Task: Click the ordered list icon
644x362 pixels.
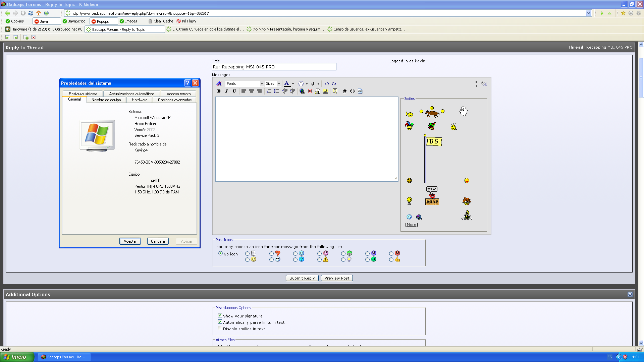Action: pos(269,91)
